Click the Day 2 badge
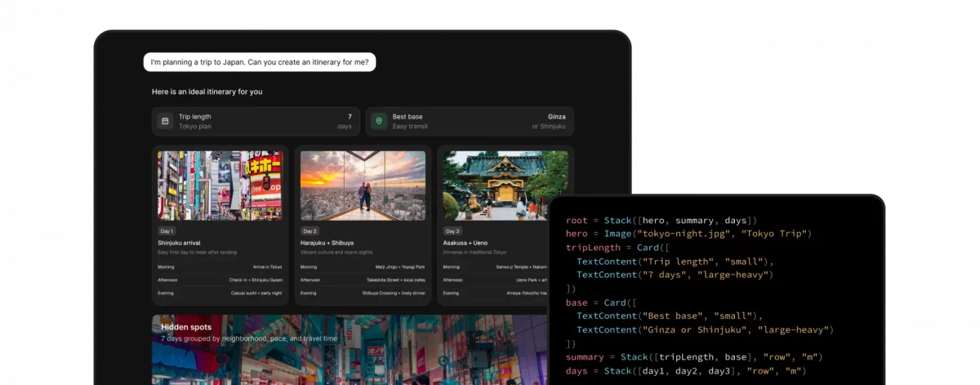980x385 pixels. coord(310,231)
